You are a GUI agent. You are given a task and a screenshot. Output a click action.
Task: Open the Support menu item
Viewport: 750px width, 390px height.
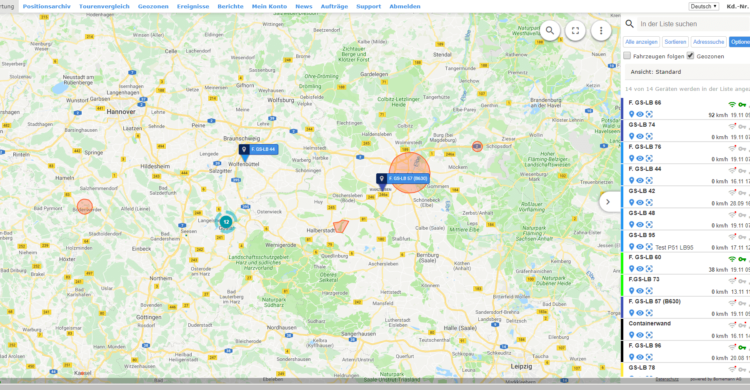coord(369,6)
